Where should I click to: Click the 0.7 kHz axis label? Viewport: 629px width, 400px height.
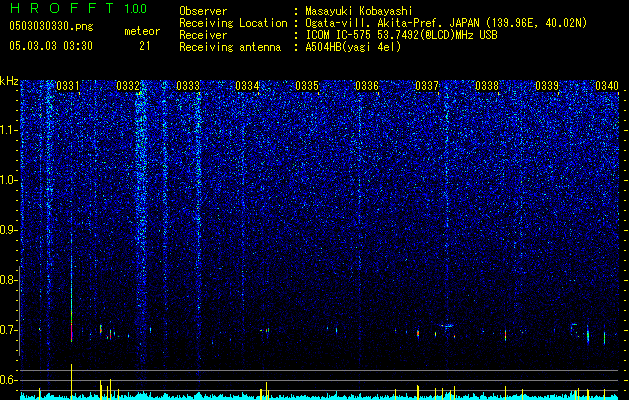point(7,330)
